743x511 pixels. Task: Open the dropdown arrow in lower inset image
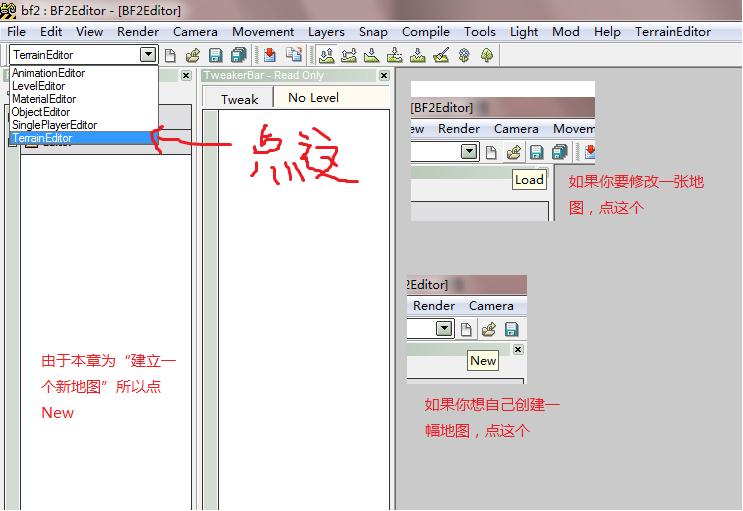[444, 328]
